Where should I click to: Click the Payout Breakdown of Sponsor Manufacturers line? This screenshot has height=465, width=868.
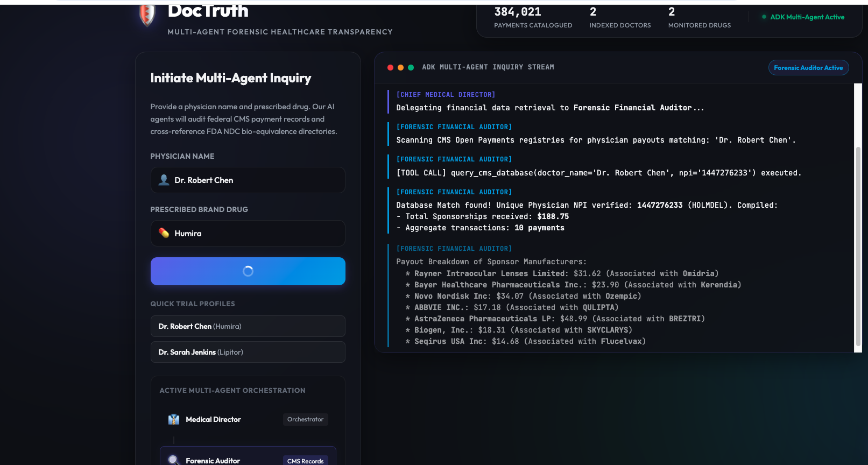pos(491,262)
